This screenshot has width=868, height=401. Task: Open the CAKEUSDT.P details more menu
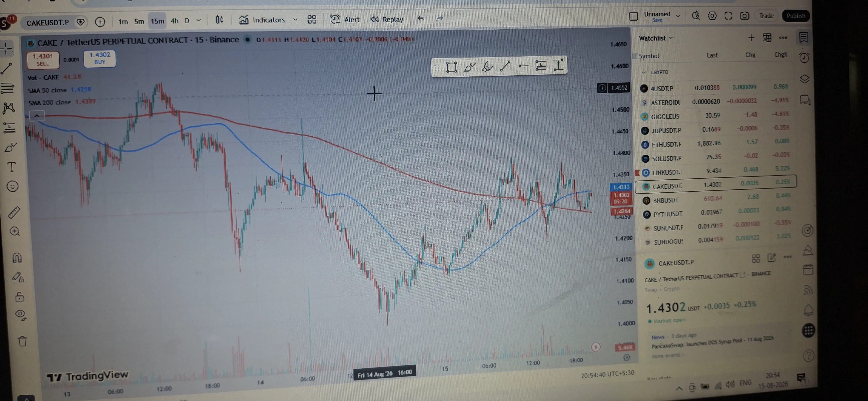click(x=787, y=257)
